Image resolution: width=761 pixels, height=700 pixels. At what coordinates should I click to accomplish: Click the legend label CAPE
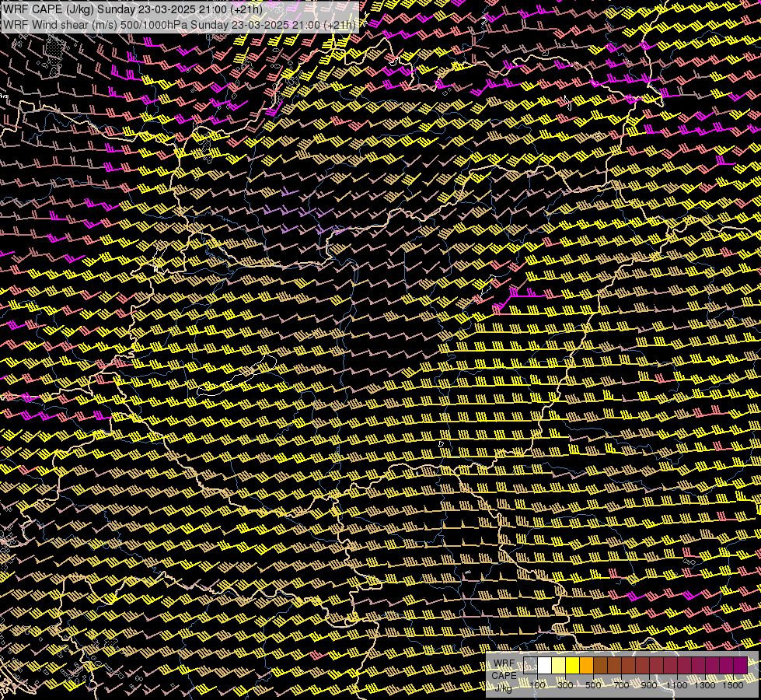pyautogui.click(x=504, y=676)
